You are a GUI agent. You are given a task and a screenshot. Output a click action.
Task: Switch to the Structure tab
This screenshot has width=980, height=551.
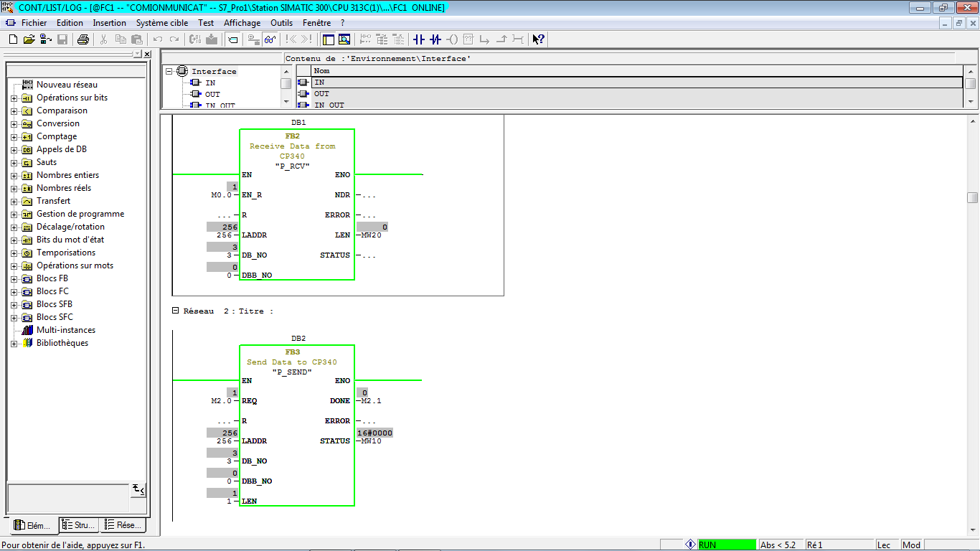tap(79, 525)
